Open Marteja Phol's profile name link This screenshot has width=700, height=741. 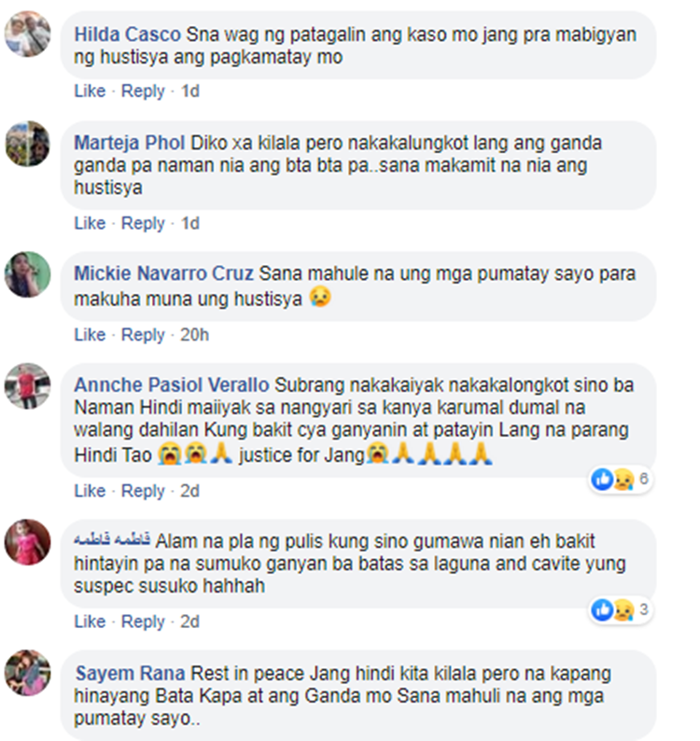point(130,143)
